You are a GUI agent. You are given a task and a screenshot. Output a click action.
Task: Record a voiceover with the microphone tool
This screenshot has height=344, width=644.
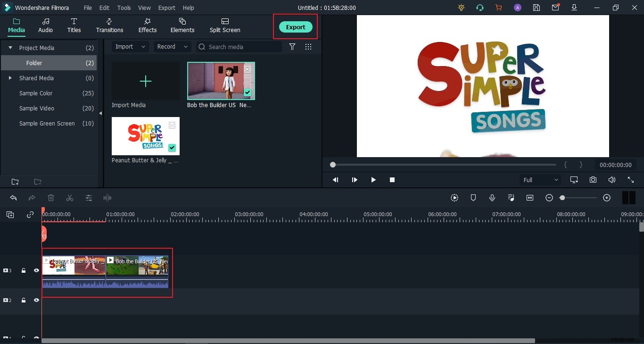pos(492,198)
